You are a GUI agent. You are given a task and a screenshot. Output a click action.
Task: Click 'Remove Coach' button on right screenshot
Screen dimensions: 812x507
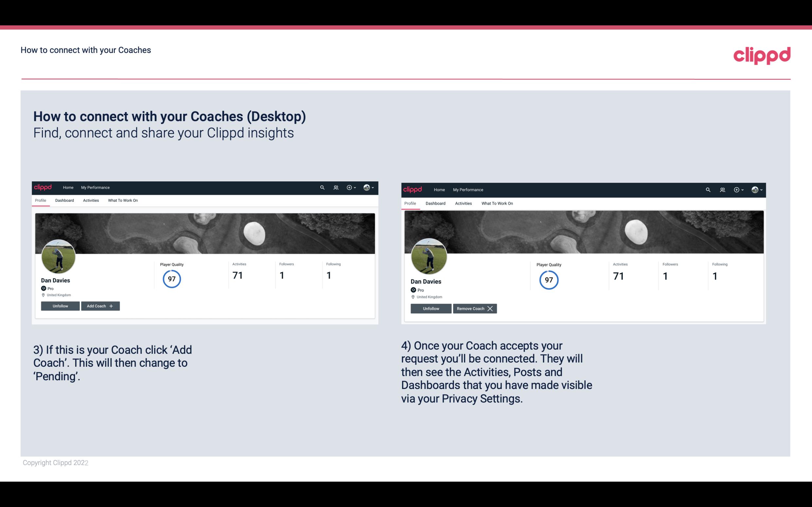474,308
